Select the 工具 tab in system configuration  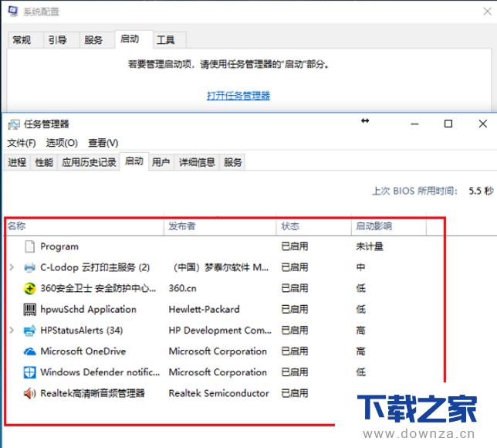[166, 39]
